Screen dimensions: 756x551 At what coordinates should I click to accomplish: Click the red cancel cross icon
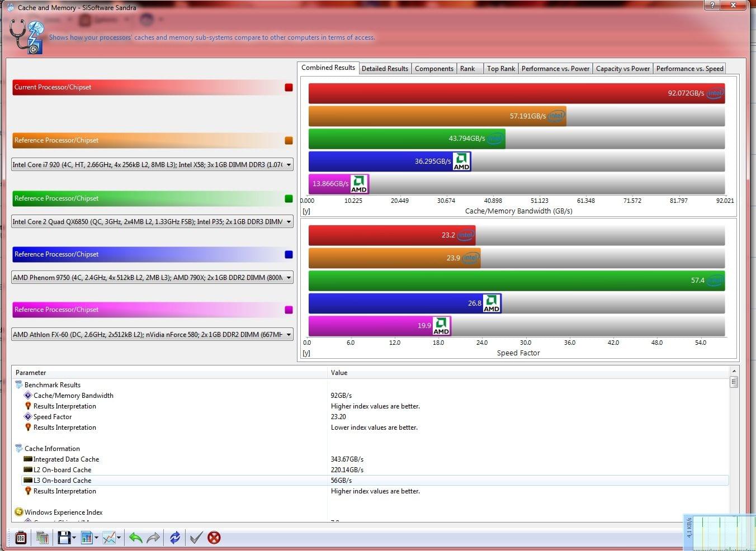[214, 538]
